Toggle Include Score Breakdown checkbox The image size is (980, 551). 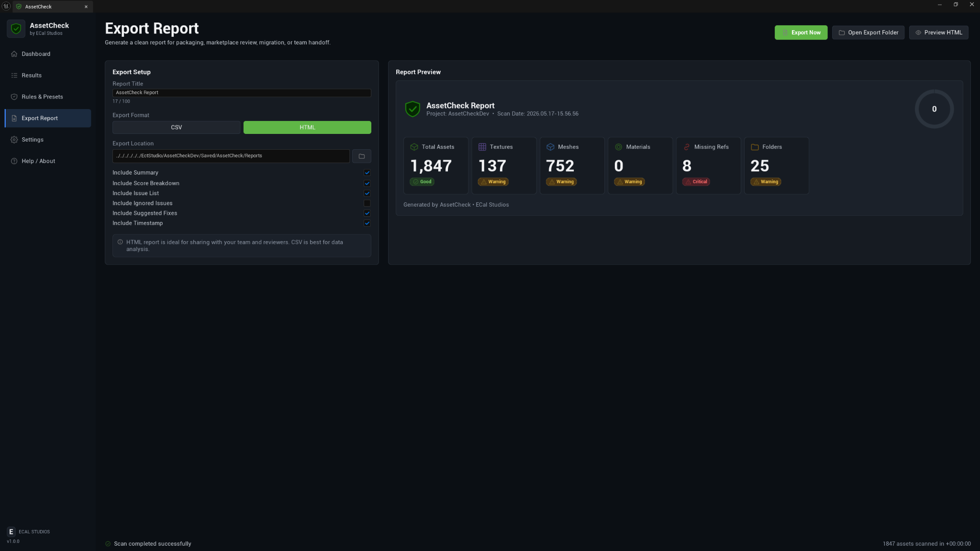click(367, 183)
